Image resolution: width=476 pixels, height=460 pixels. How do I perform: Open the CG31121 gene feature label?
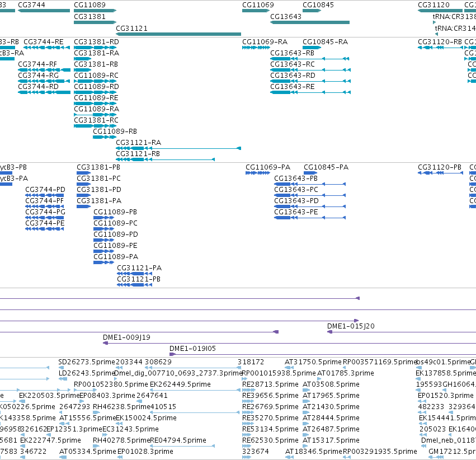click(132, 28)
